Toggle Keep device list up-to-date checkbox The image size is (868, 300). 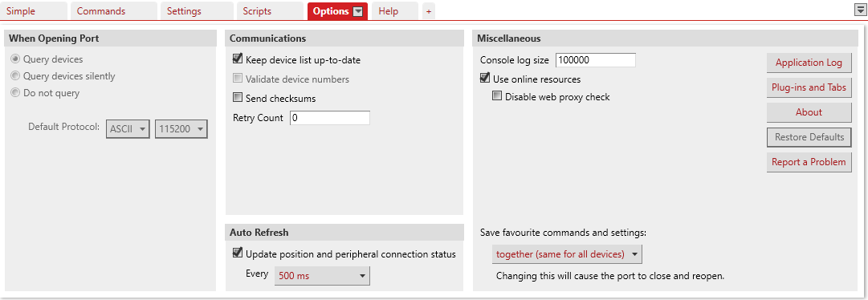[x=238, y=59]
